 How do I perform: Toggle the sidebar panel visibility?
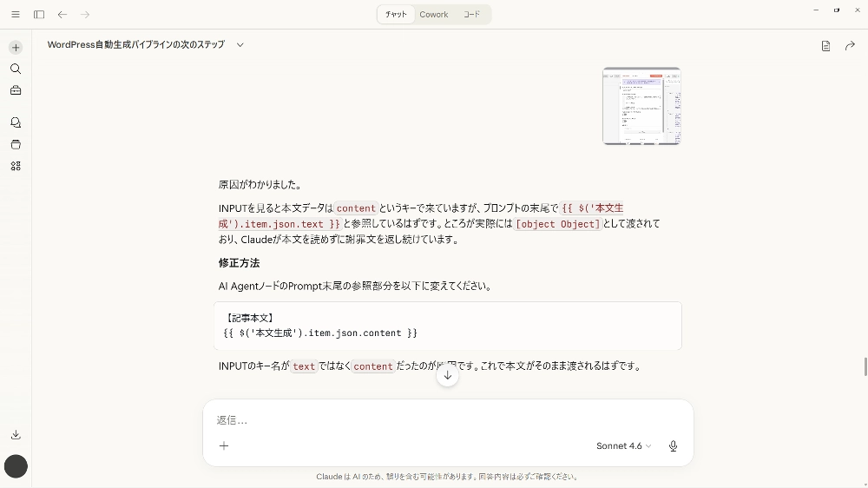[39, 15]
